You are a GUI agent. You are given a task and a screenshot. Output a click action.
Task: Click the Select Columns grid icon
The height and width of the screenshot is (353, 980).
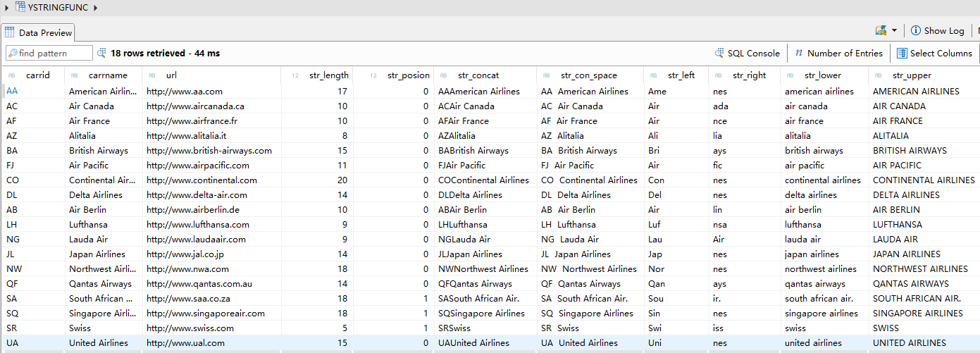pos(902,53)
